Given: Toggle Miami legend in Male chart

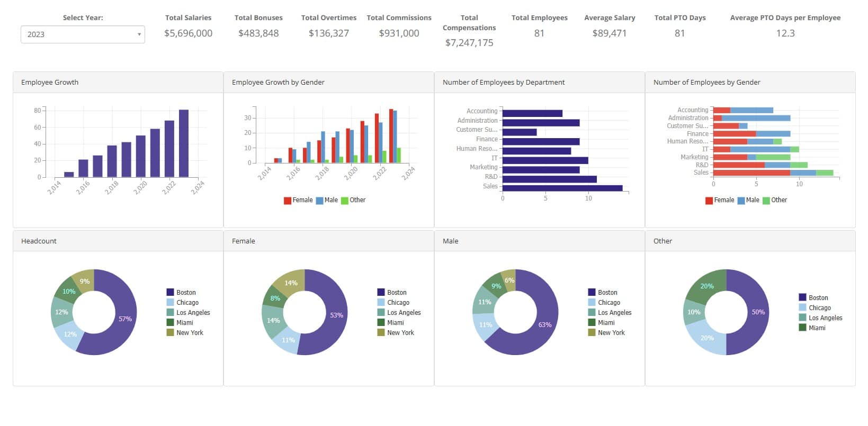Looking at the screenshot, I should click(x=601, y=322).
